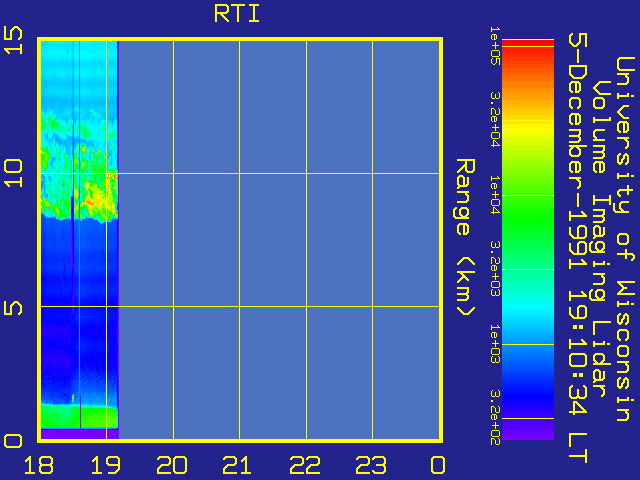The height and width of the screenshot is (480, 640).
Task: Click the 22 hour time axis label
Action: coord(304,465)
